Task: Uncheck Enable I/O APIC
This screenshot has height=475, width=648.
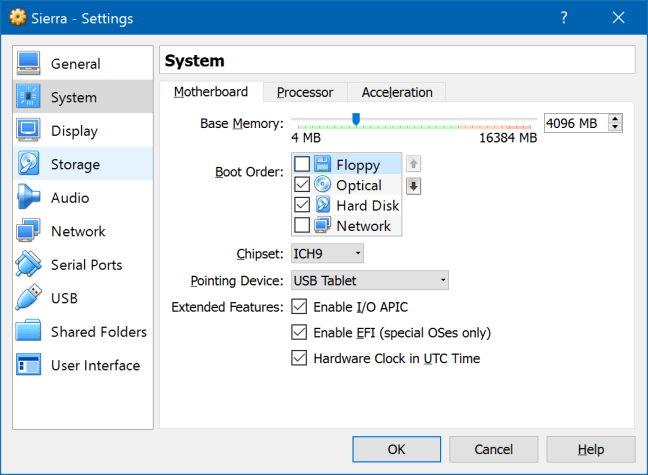Action: tap(299, 307)
